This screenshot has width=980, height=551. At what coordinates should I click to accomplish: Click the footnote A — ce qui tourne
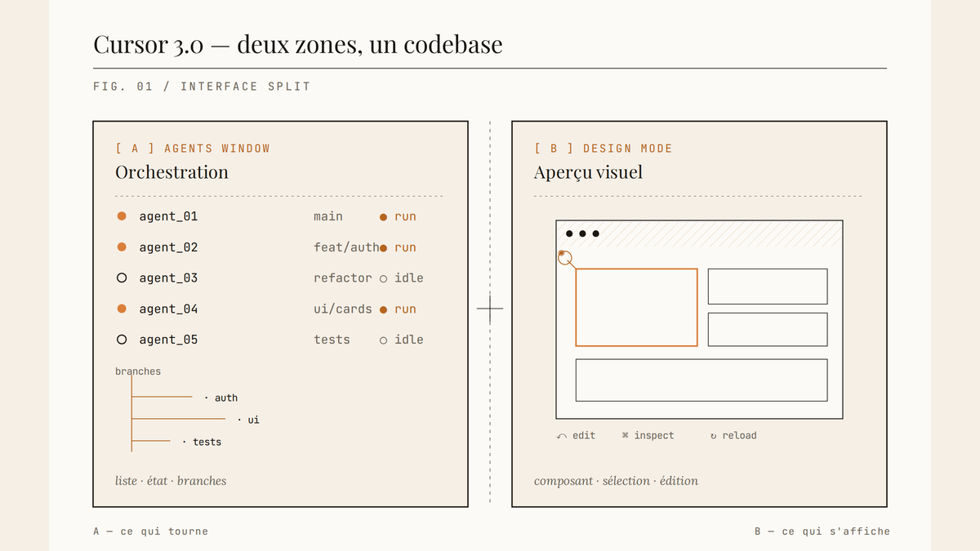(x=150, y=531)
